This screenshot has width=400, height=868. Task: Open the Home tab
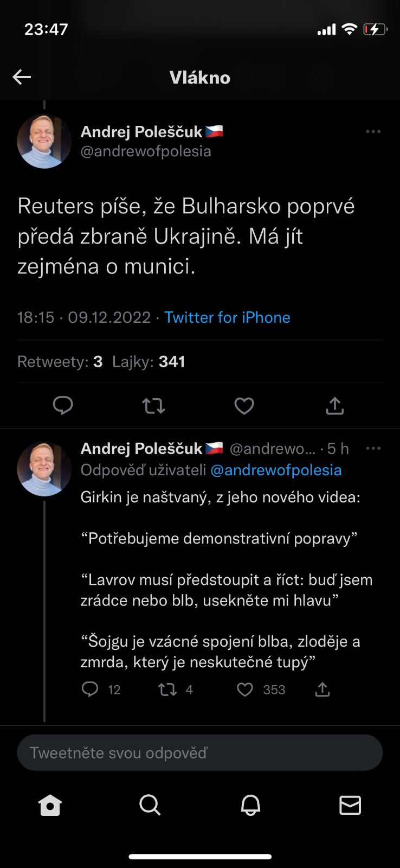[x=50, y=805]
